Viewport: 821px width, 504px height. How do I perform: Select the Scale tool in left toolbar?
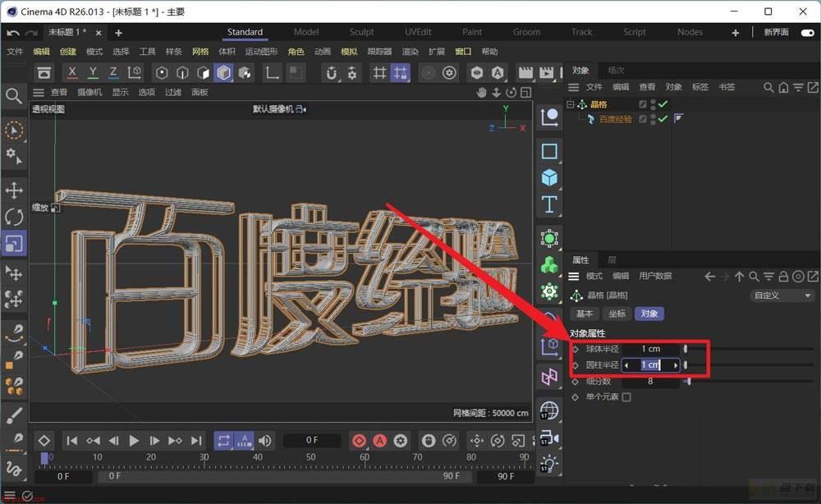(14, 243)
